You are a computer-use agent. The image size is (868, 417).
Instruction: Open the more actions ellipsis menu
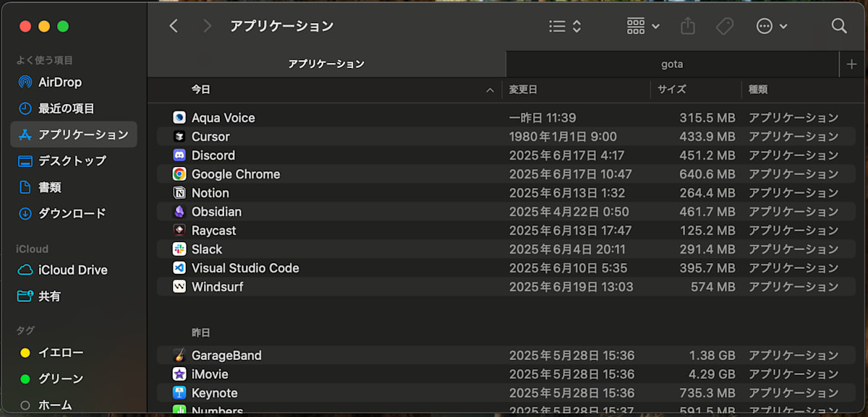[x=772, y=26]
